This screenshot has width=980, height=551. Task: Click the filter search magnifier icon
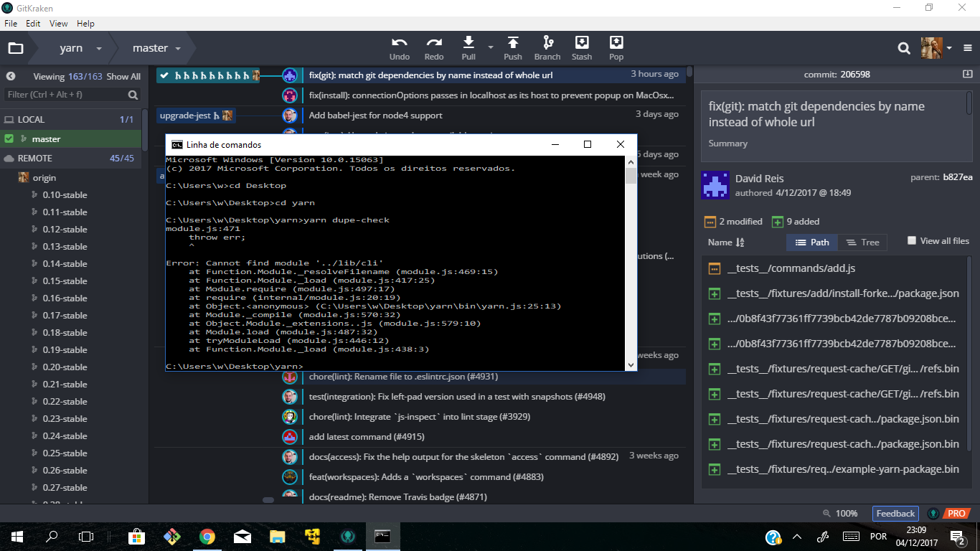coord(133,95)
